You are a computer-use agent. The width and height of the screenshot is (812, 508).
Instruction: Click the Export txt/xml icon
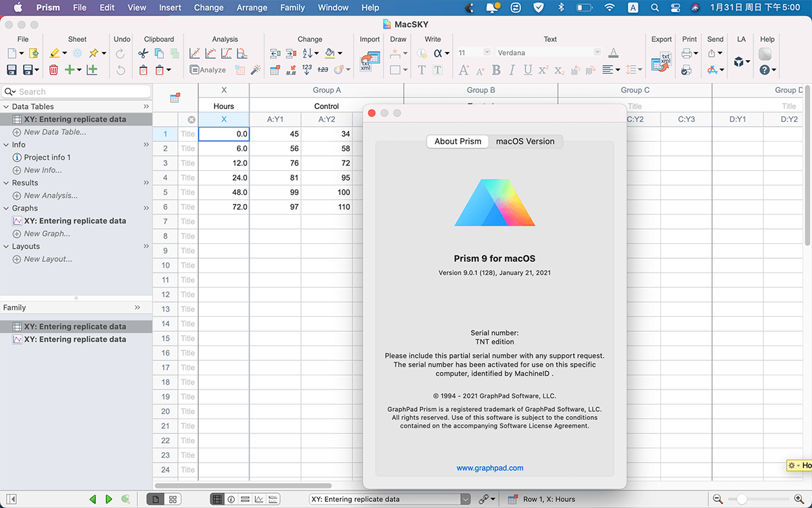click(660, 62)
